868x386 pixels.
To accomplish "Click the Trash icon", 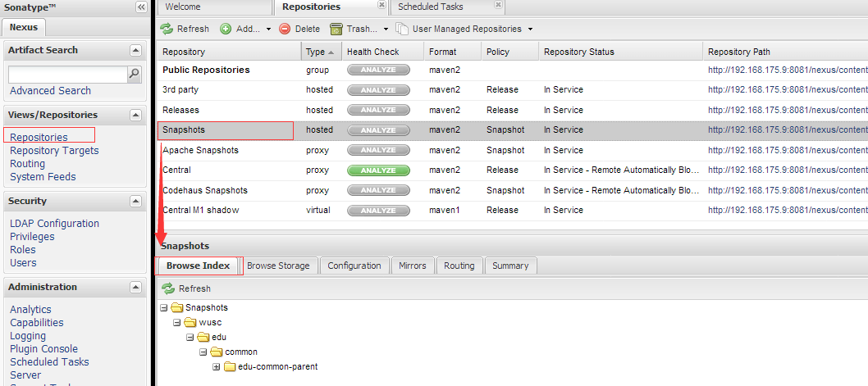I will coord(336,29).
